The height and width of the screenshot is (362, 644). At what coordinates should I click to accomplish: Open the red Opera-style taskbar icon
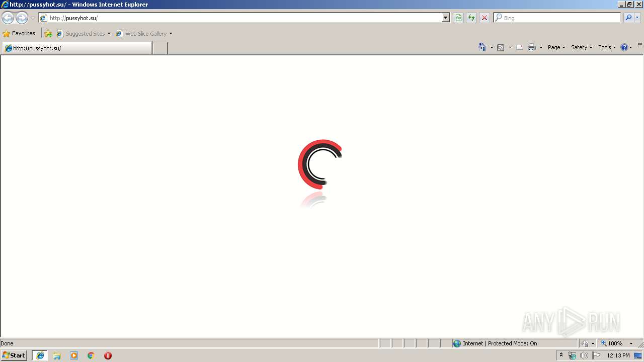pyautogui.click(x=108, y=355)
